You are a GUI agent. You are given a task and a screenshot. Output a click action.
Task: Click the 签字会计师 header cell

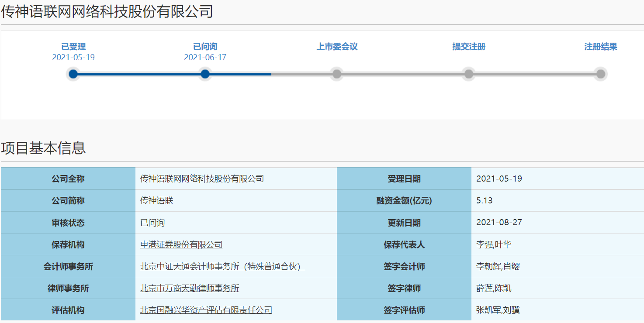(x=404, y=266)
